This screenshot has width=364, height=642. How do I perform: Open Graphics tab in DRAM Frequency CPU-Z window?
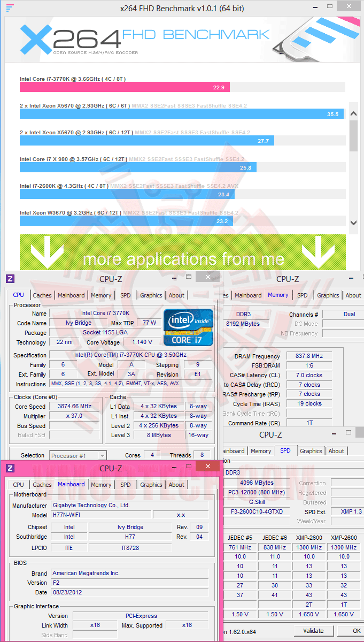point(328,295)
